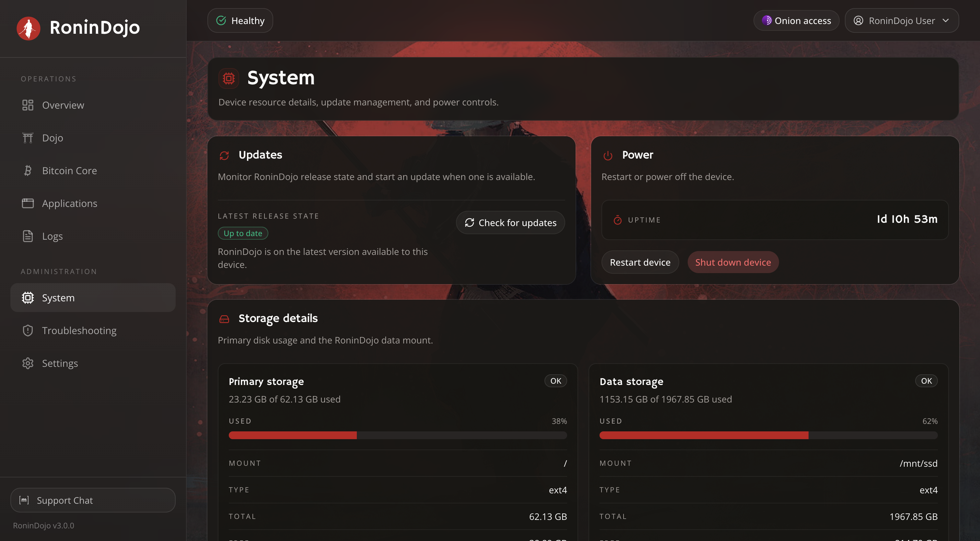Click the Storage details drive icon
Viewport: 980px width, 541px height.
[224, 319]
